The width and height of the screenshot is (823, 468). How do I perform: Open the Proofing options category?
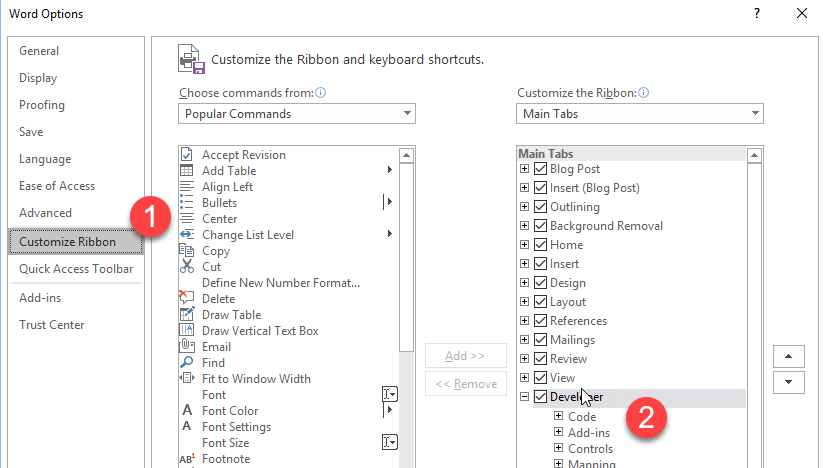(x=76, y=105)
